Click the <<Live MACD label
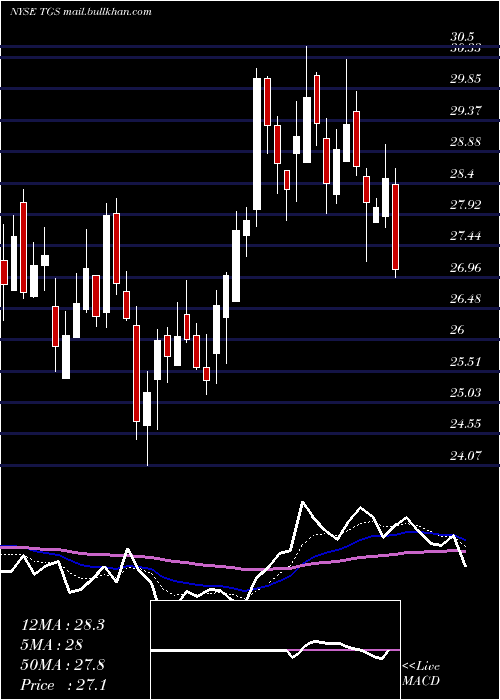Viewport: 500px width, 700px height. point(421,674)
